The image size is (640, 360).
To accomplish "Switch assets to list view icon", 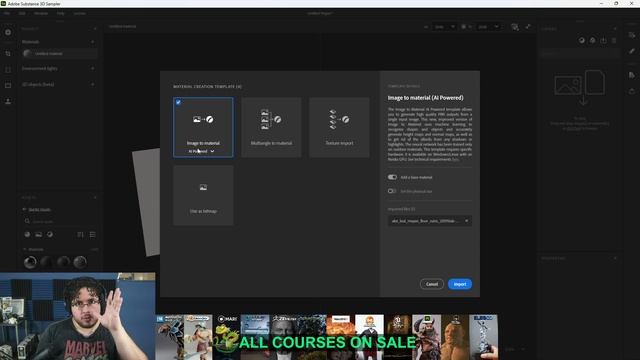I will coord(93,235).
